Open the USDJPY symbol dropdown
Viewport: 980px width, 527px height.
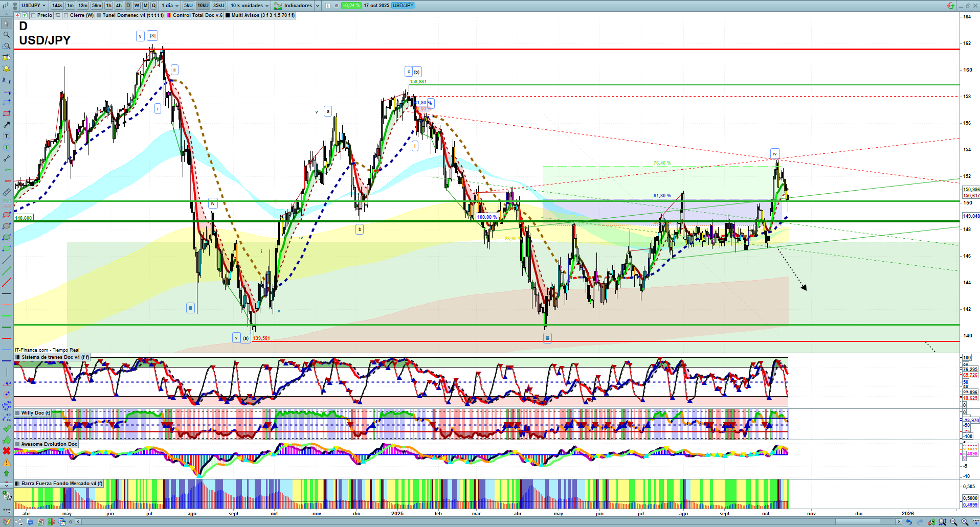coord(34,6)
